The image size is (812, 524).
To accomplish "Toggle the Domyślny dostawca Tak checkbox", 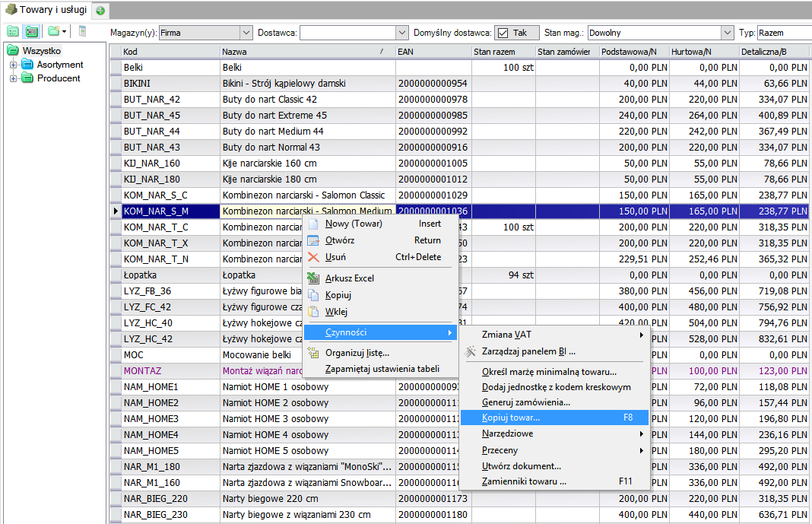I will pyautogui.click(x=503, y=33).
